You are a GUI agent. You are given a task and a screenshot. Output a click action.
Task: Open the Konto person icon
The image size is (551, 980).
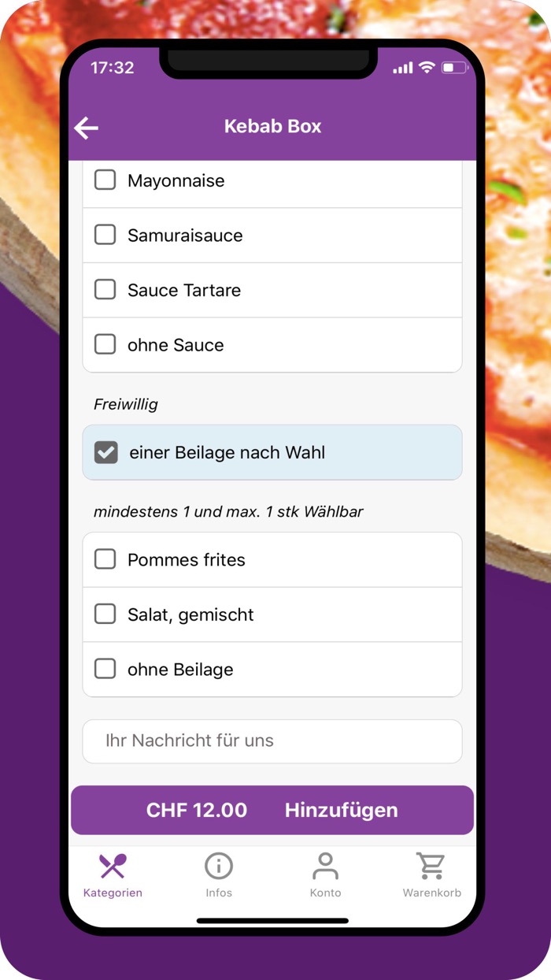pos(326,865)
